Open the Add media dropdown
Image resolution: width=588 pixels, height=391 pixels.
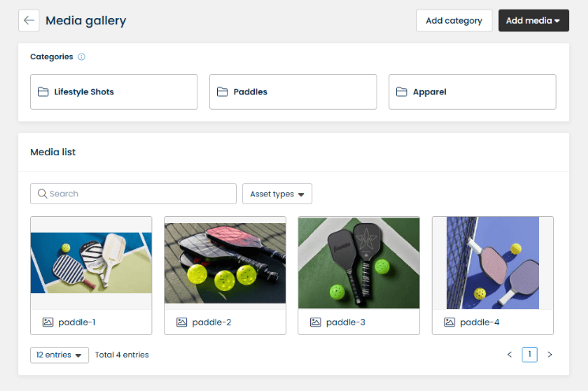(x=534, y=20)
